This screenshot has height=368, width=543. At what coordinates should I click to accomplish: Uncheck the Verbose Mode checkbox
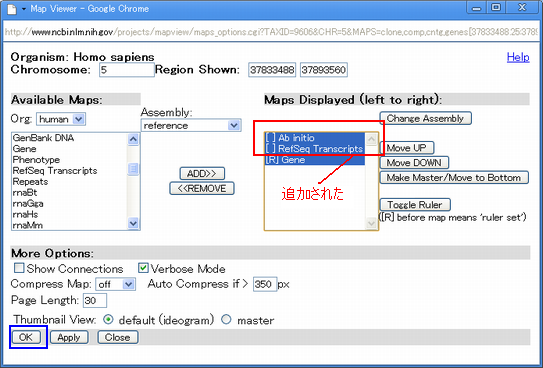143,268
